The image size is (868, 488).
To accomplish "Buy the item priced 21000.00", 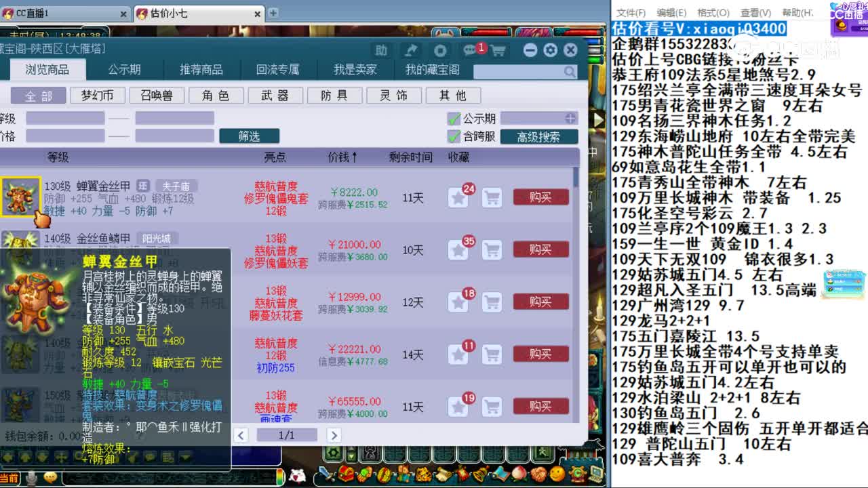I will (540, 249).
